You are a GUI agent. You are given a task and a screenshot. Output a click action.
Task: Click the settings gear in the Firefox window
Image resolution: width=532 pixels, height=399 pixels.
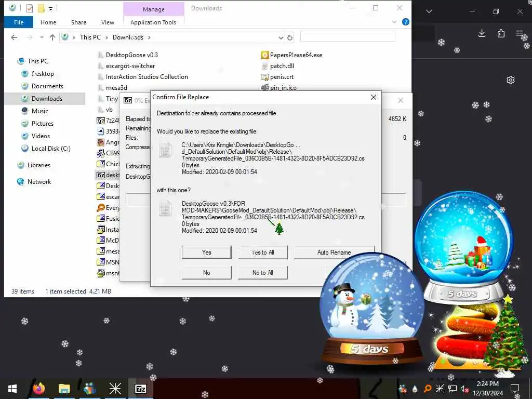coord(511,80)
